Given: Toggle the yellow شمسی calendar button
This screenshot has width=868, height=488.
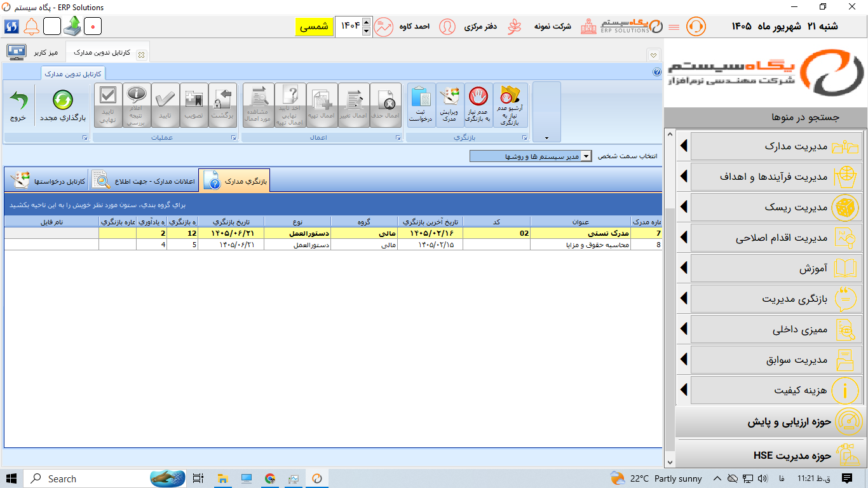Looking at the screenshot, I should point(314,27).
